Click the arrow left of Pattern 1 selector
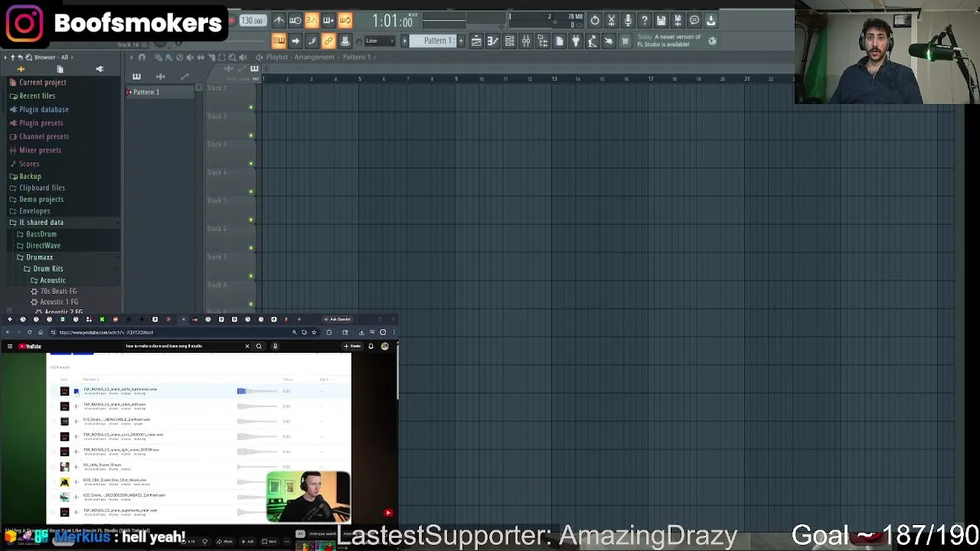The height and width of the screenshot is (551, 980). (405, 41)
